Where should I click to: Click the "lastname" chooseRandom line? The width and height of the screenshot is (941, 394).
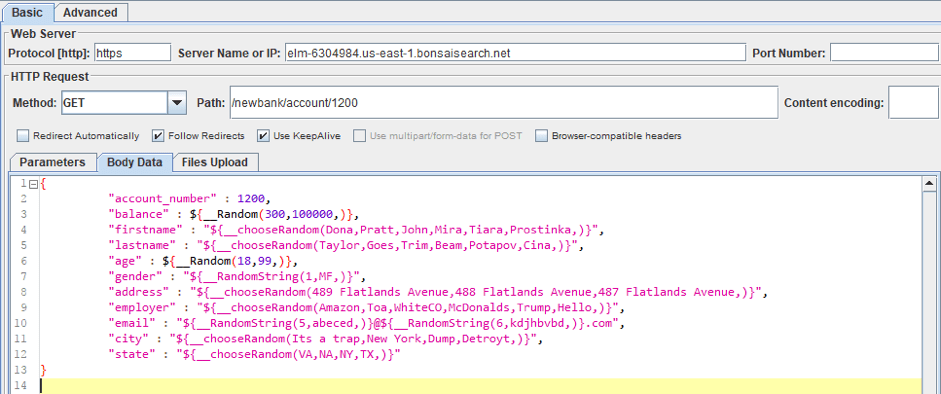(346, 245)
